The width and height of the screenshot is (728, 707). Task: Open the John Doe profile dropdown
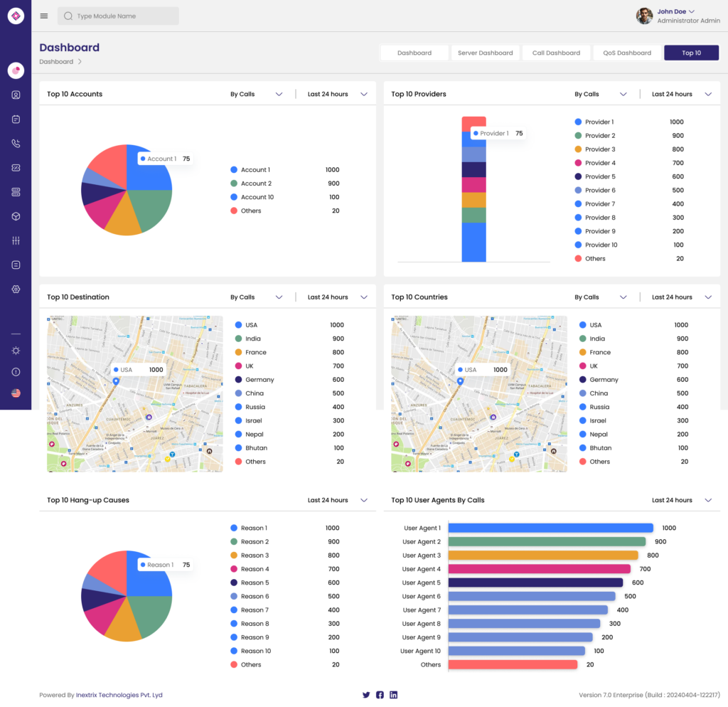(678, 16)
